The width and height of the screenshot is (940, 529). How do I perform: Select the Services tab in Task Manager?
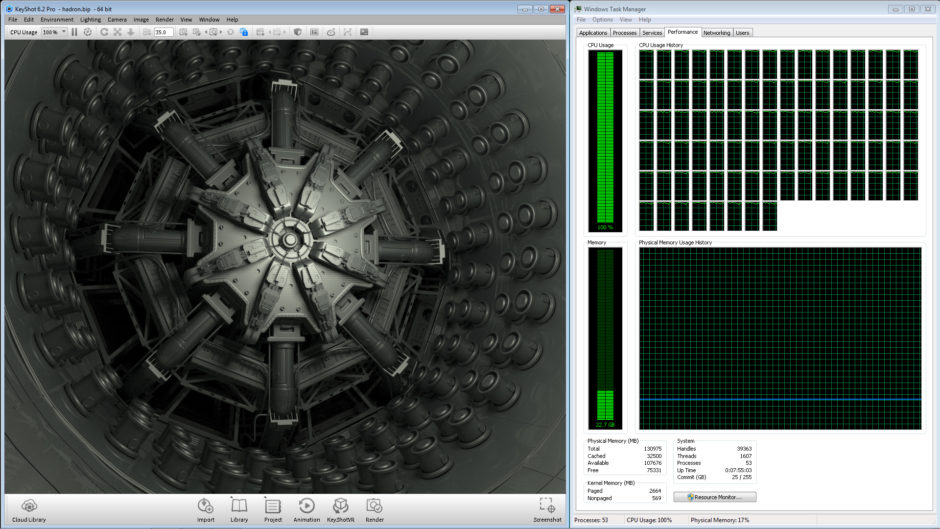(x=652, y=32)
